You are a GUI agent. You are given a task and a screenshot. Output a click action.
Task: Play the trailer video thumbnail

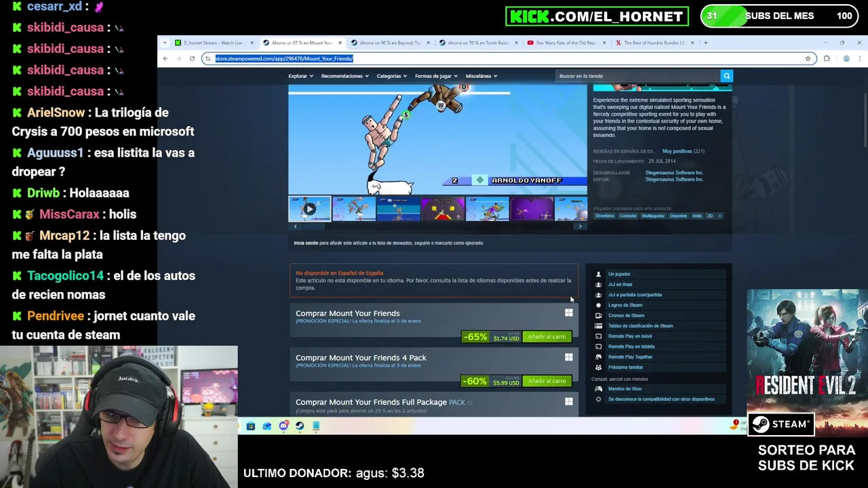(x=309, y=209)
